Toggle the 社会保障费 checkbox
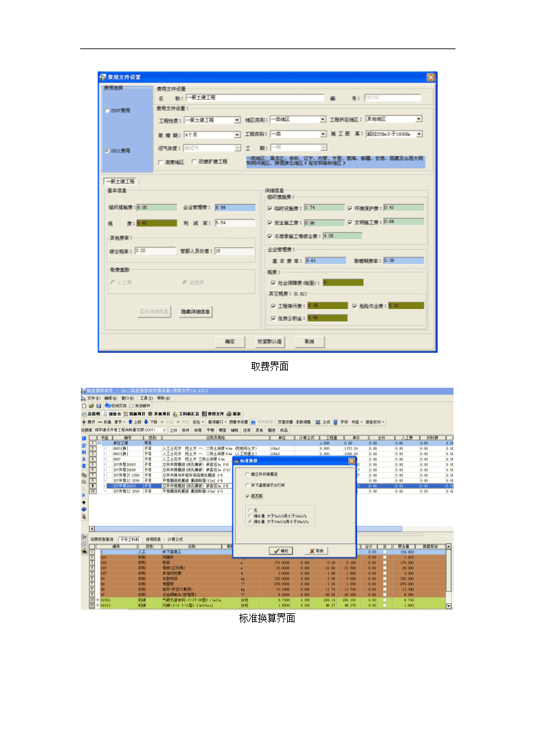Viewport: 535px width, 756px height. [x=274, y=283]
